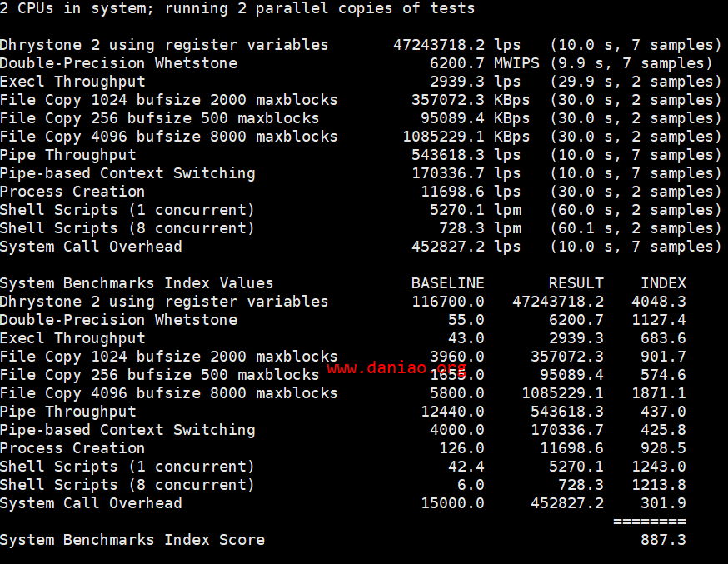Image resolution: width=728 pixels, height=564 pixels.
Task: Select the Pipe Throughput baseline 12440.0
Action: click(x=452, y=412)
